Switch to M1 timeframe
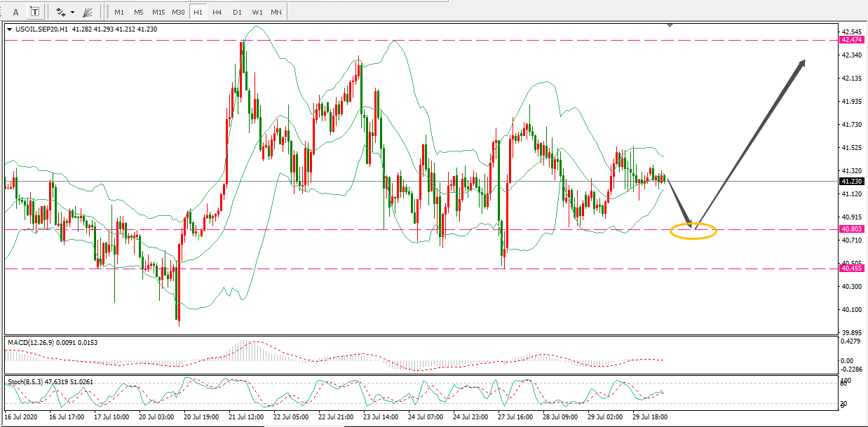Screen dimensions: 868x427 click(120, 13)
